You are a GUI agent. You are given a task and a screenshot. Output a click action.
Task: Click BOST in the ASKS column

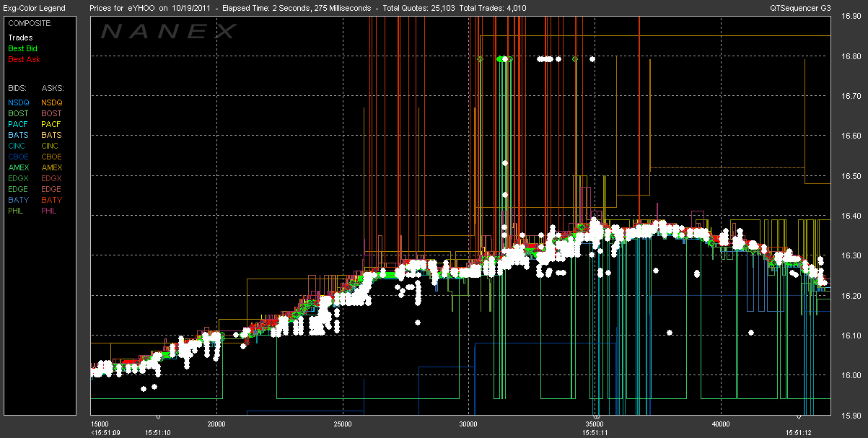tap(52, 113)
